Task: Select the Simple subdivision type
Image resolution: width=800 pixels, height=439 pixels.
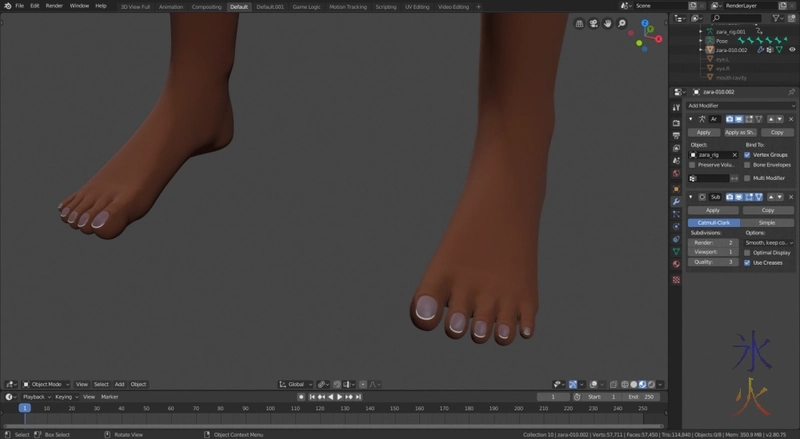Action: 767,222
